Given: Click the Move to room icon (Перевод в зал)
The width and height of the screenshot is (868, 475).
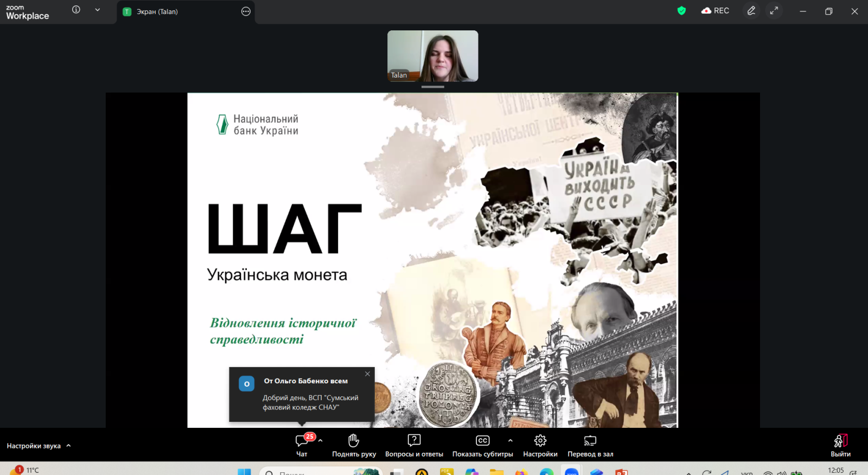Looking at the screenshot, I should click(590, 441).
